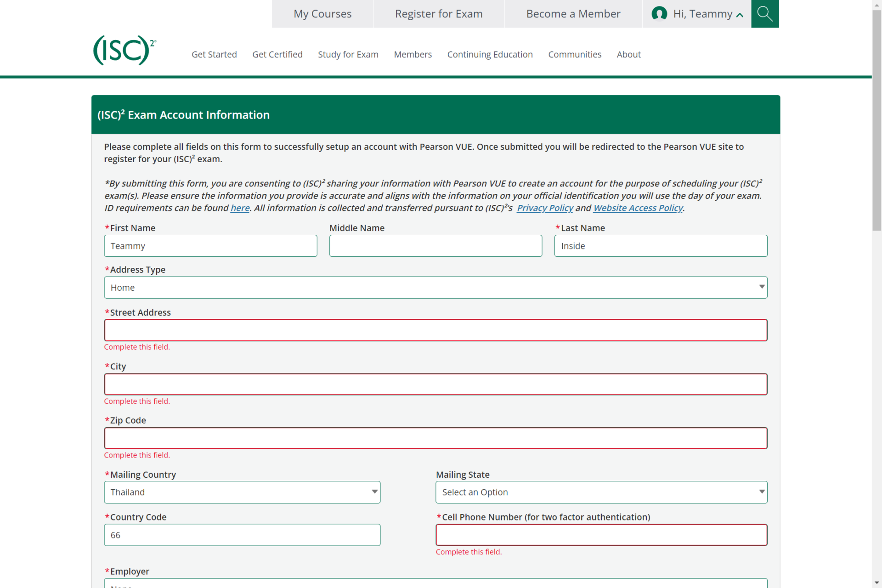Open the Mailing Country dropdown
Image resolution: width=882 pixels, height=588 pixels.
[242, 492]
